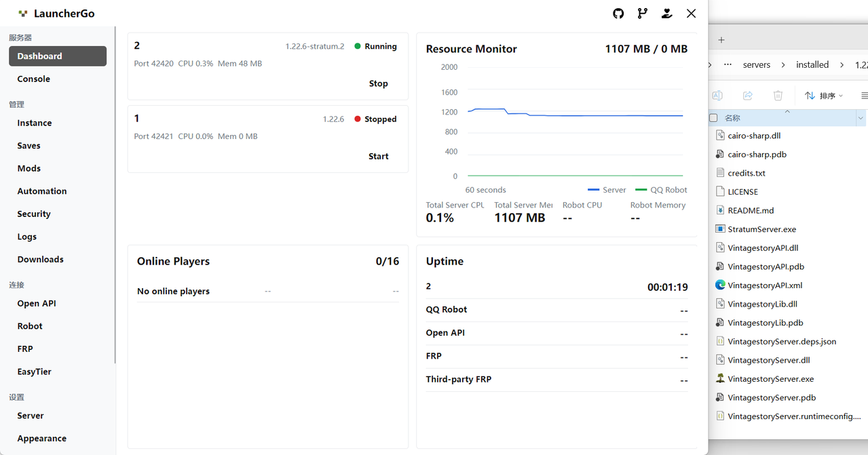868x455 pixels.
Task: Click the share icon in Explorer toolbar
Action: click(748, 96)
